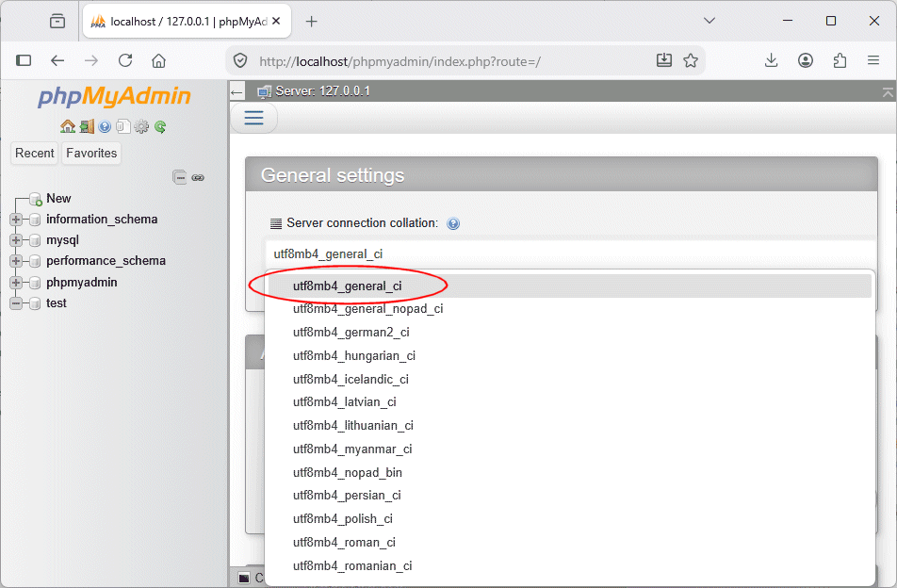This screenshot has height=588, width=897.
Task: Click install/save page icon in address bar
Action: click(663, 60)
